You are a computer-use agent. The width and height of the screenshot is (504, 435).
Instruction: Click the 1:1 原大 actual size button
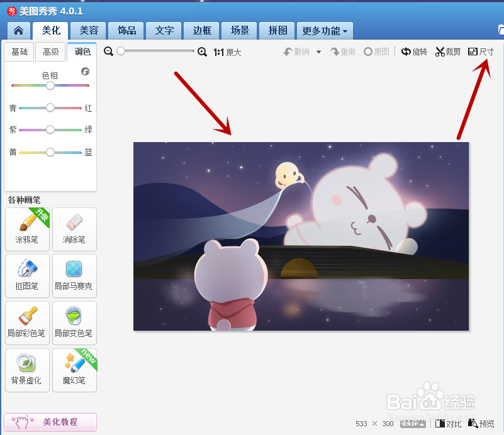click(x=227, y=52)
